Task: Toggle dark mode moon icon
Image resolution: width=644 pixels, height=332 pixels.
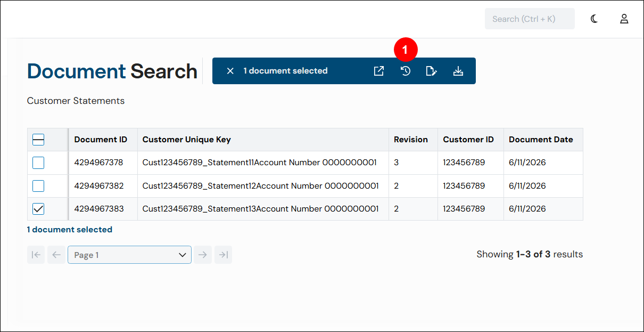Action: [595, 19]
